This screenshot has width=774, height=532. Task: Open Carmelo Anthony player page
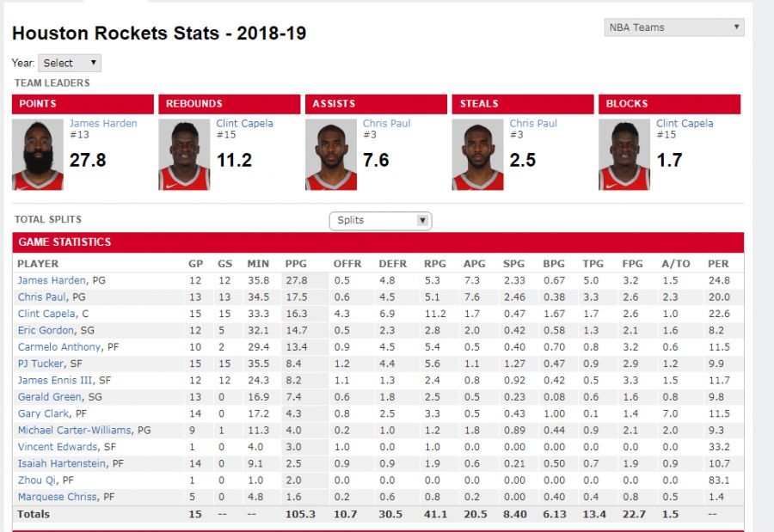pos(59,347)
